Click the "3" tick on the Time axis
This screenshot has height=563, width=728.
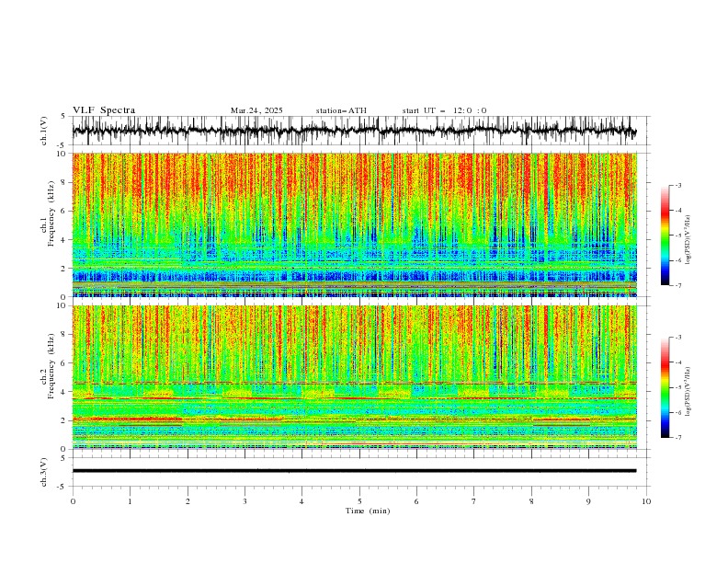245,501
